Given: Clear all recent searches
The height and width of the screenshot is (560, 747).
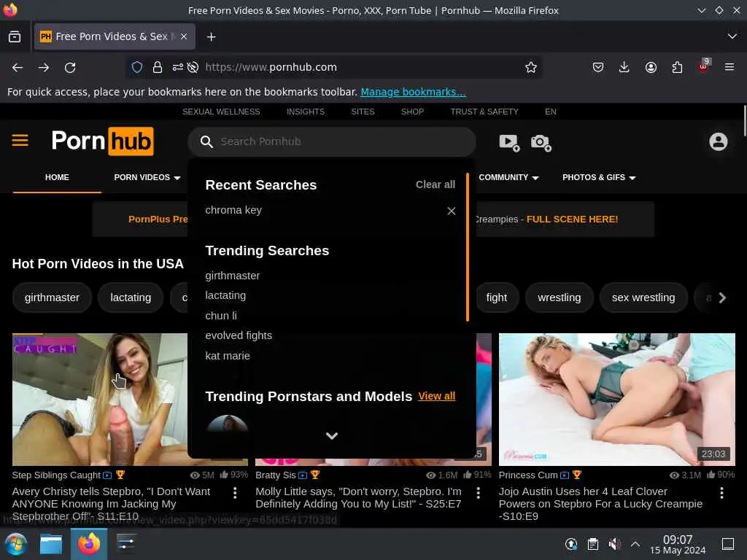Looking at the screenshot, I should click(435, 184).
